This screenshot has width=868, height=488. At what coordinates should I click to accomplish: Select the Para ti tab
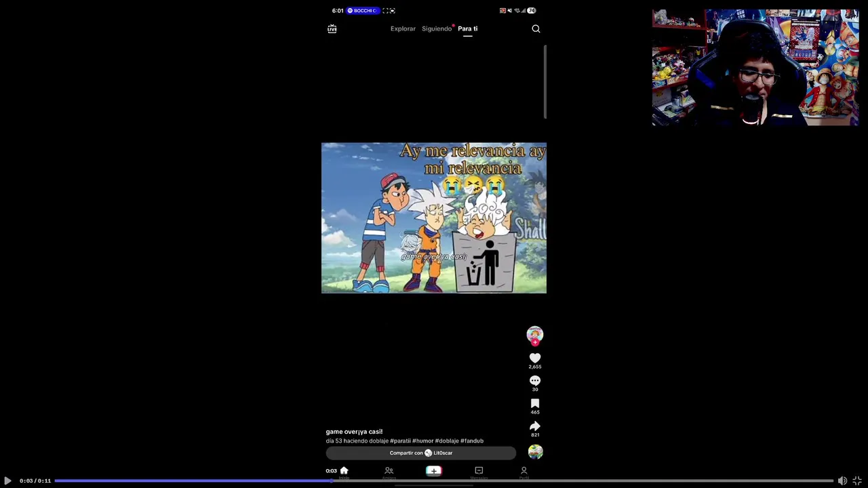coord(467,28)
